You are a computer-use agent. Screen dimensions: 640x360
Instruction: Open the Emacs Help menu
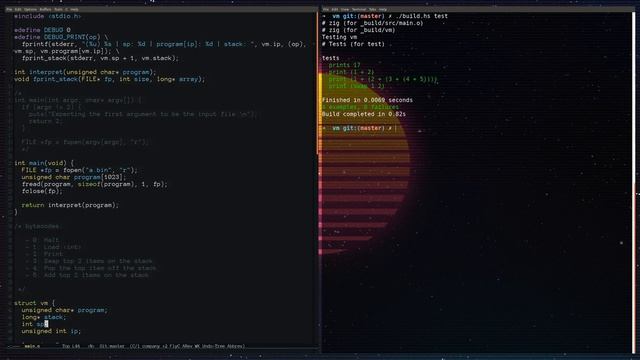[x=74, y=9]
